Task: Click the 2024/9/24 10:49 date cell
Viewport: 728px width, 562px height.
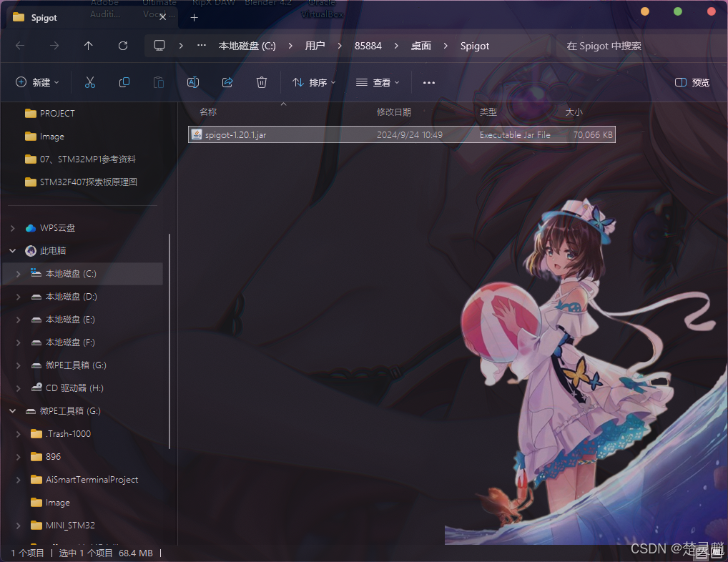Action: point(410,134)
